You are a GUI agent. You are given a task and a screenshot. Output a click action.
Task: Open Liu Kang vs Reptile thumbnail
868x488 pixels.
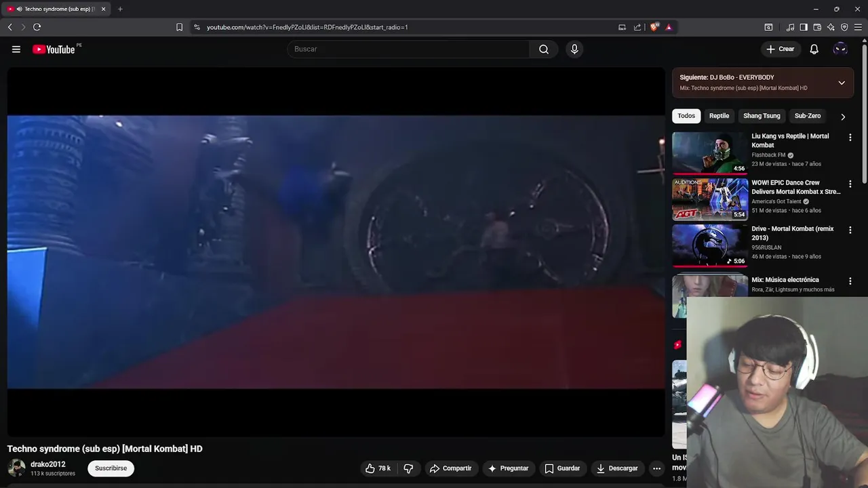[x=710, y=153]
